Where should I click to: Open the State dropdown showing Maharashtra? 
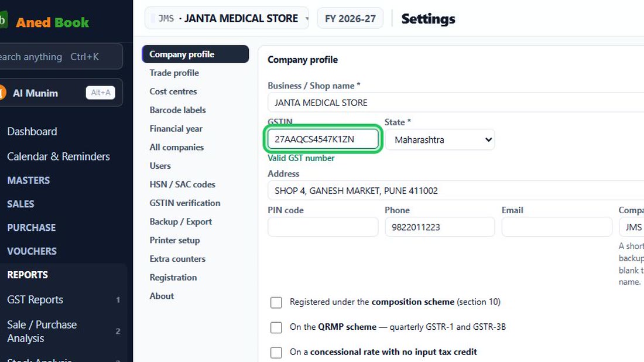click(x=440, y=140)
